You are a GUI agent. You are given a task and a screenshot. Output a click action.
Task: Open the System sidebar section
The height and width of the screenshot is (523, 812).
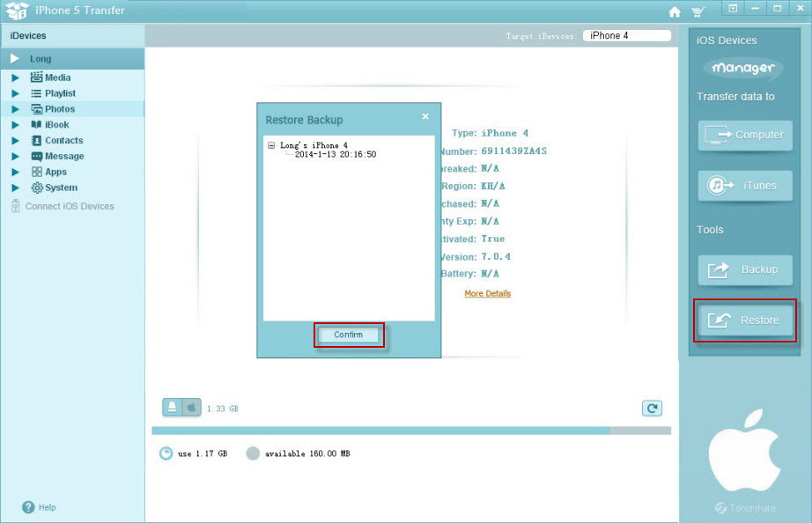pos(72,188)
